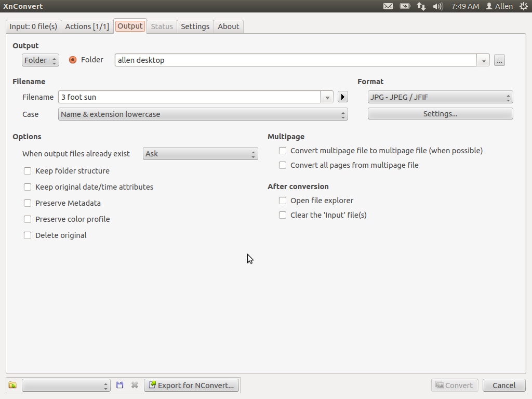Open the 'When output files already exist' dropdown

[201, 154]
